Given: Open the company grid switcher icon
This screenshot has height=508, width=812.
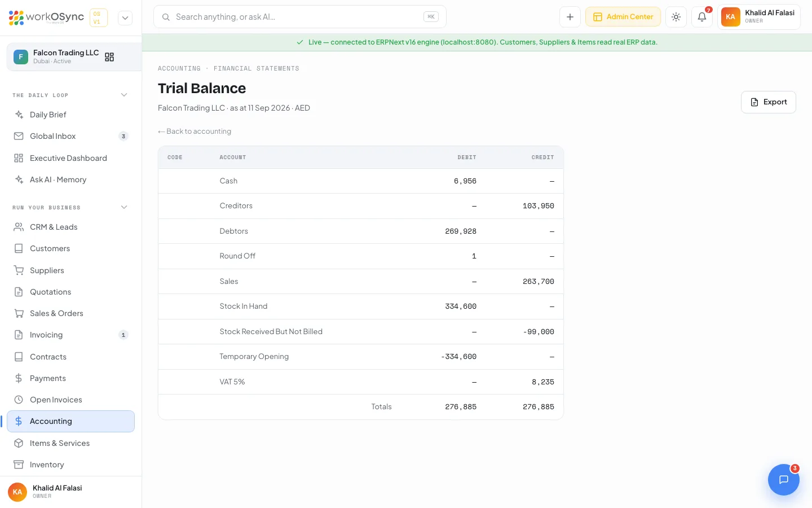Looking at the screenshot, I should [109, 57].
